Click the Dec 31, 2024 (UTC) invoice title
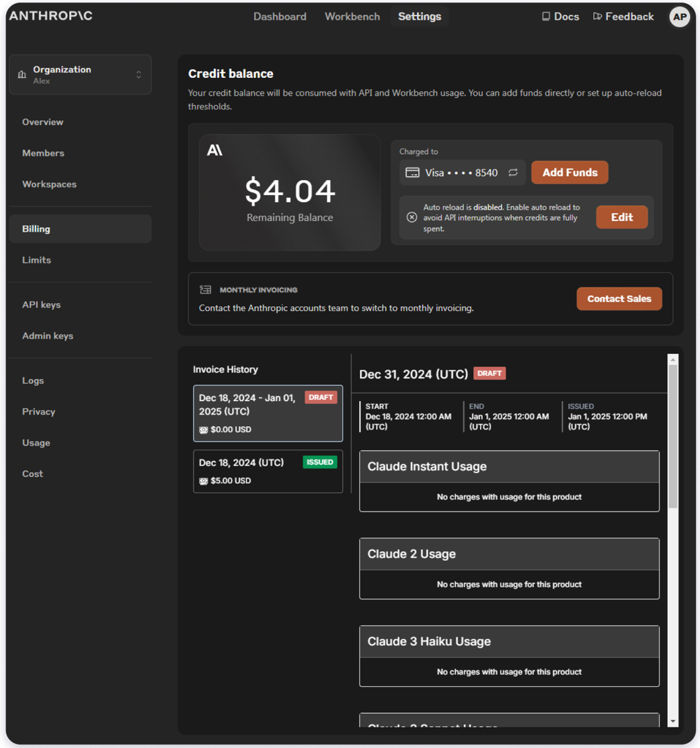Viewport: 700px width, 748px height. 414,374
